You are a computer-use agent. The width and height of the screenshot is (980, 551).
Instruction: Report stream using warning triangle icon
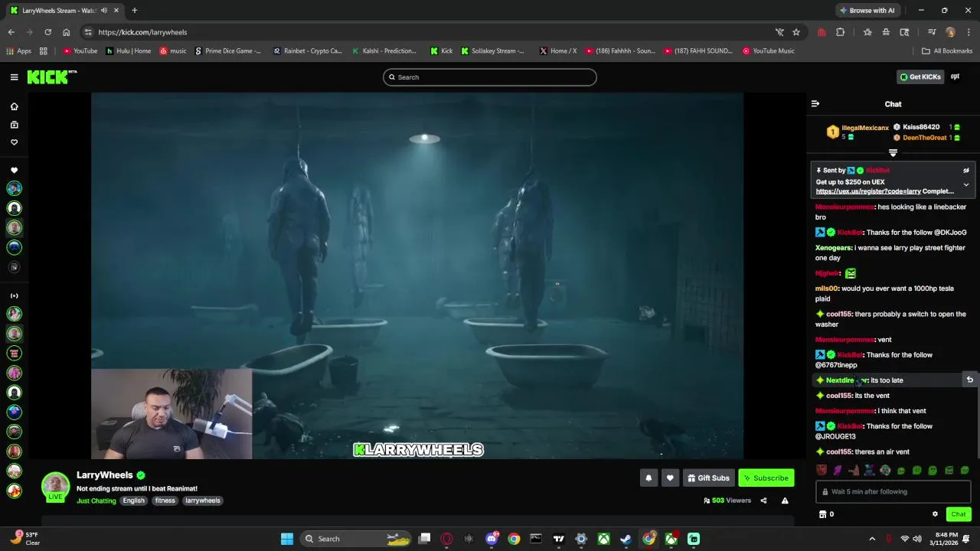[x=785, y=500]
